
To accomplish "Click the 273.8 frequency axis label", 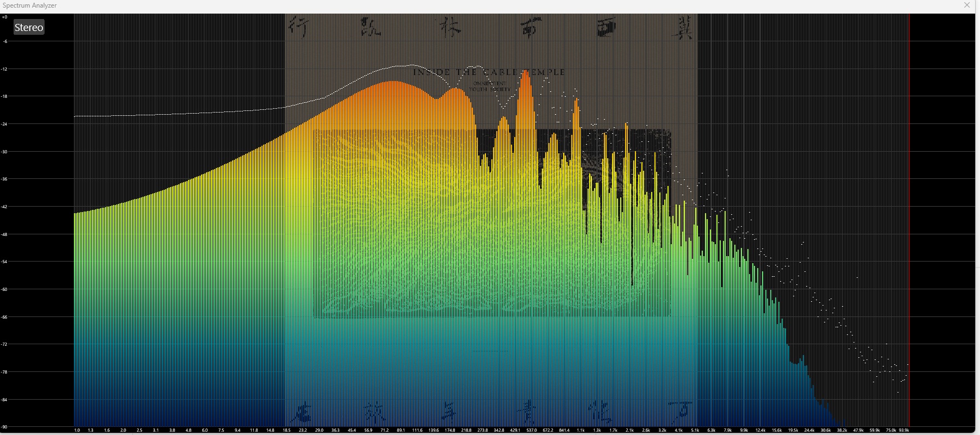I will pyautogui.click(x=482, y=430).
